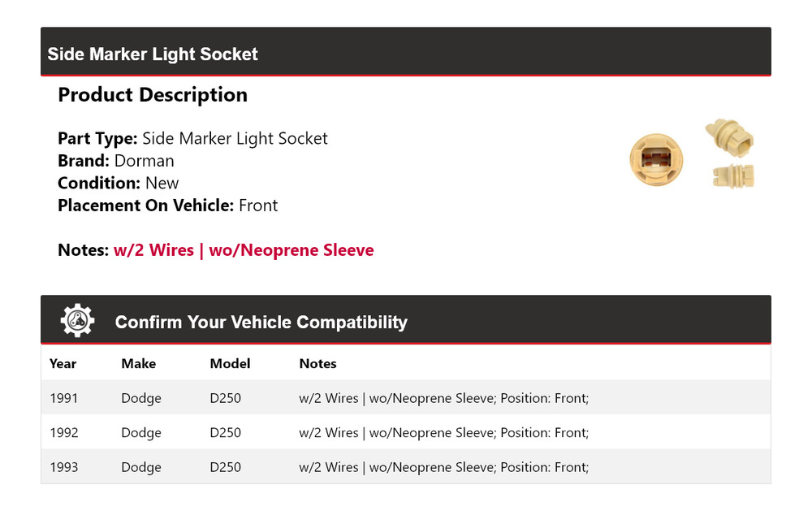Screen dimensions: 812x511
Task: Select the 1993 year cell
Action: (x=64, y=467)
